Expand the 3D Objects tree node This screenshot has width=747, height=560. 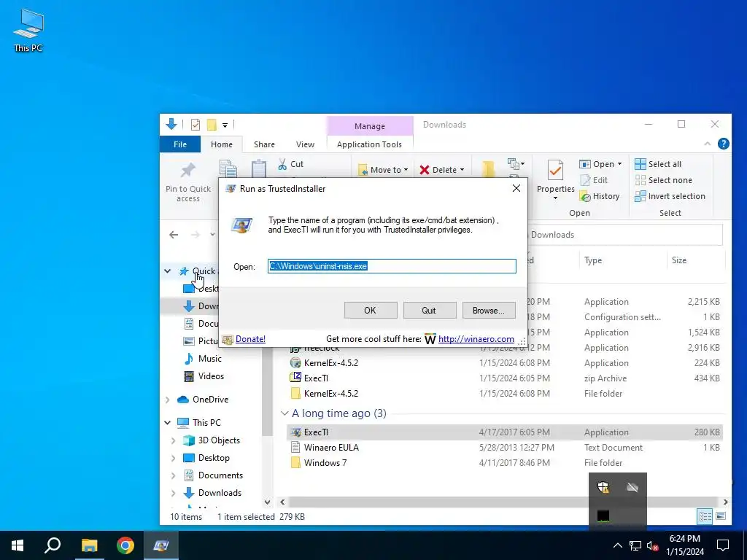point(174,440)
